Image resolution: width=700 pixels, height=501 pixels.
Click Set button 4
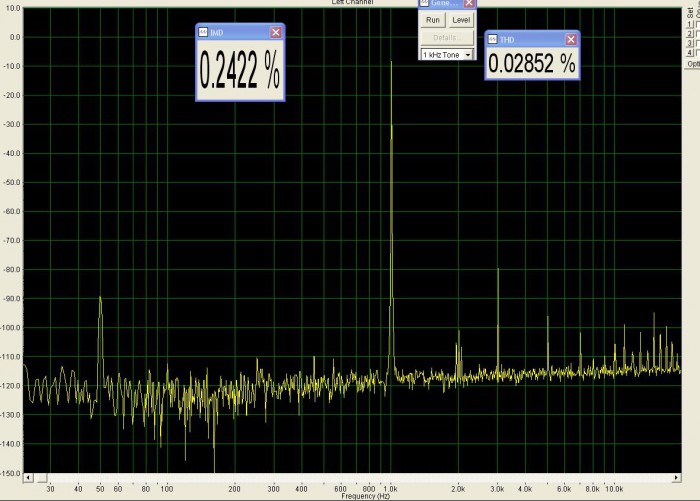pyautogui.click(x=690, y=53)
